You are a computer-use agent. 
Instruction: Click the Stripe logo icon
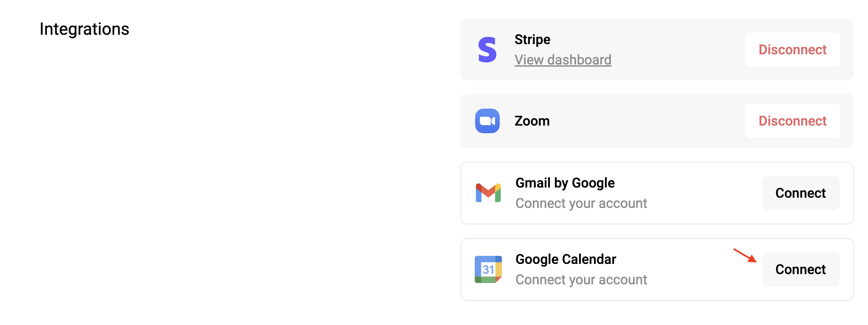(x=487, y=50)
